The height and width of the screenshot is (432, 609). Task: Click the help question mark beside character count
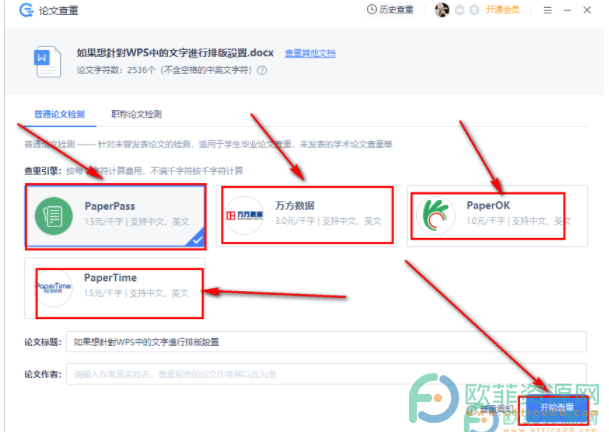pos(262,70)
